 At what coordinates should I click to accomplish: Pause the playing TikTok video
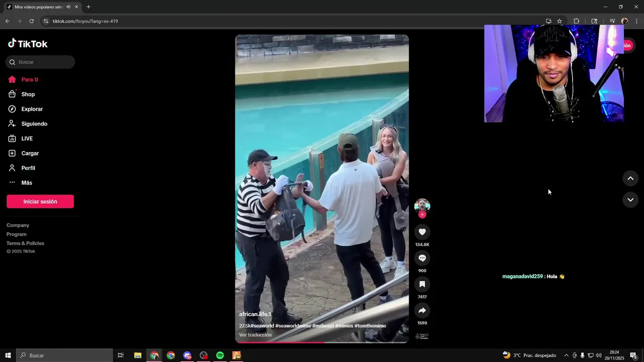(322, 189)
